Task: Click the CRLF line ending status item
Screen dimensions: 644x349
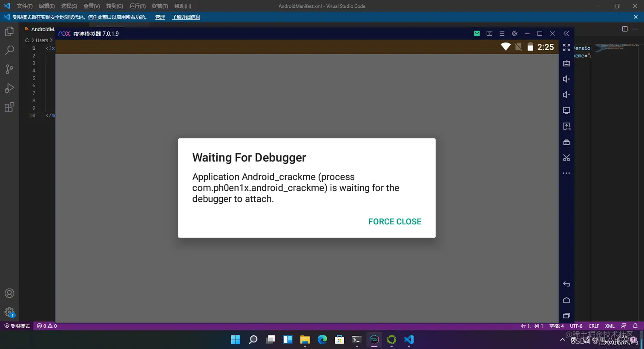Action: [594, 326]
